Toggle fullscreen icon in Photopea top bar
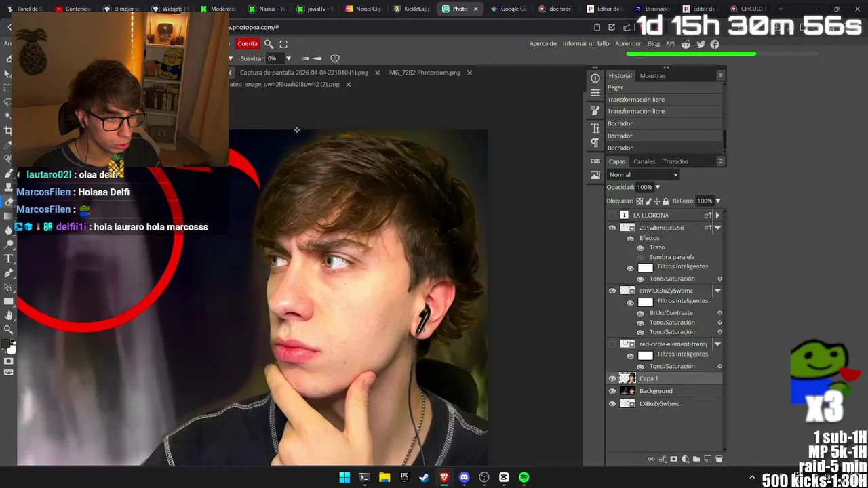This screenshot has width=868, height=488. (x=283, y=44)
